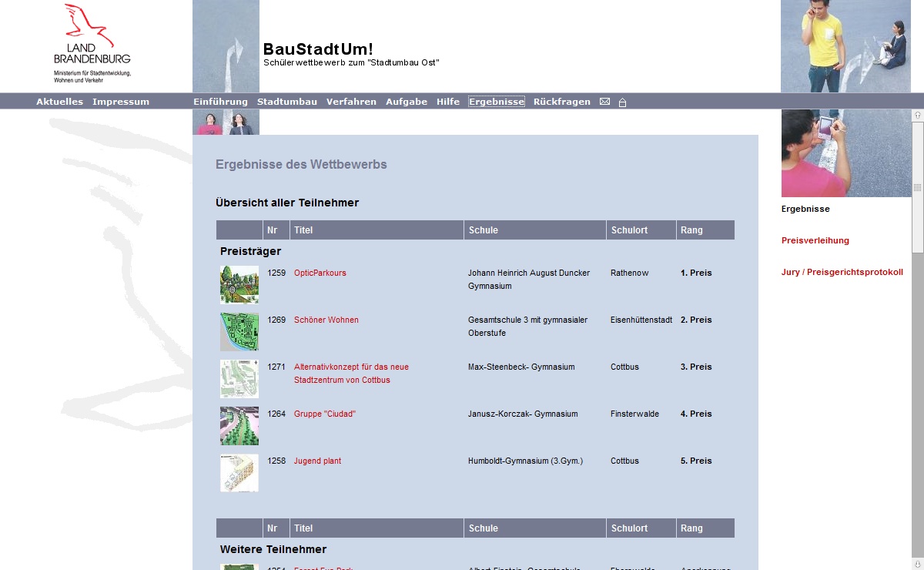Select Stadtumbau in the navigation bar
This screenshot has height=570, width=924.
point(287,102)
